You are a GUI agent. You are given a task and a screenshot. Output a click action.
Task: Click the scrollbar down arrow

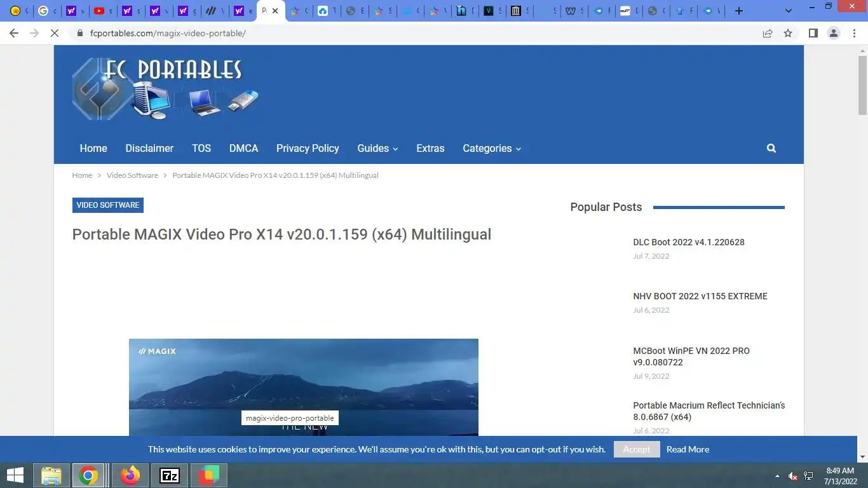(x=862, y=457)
